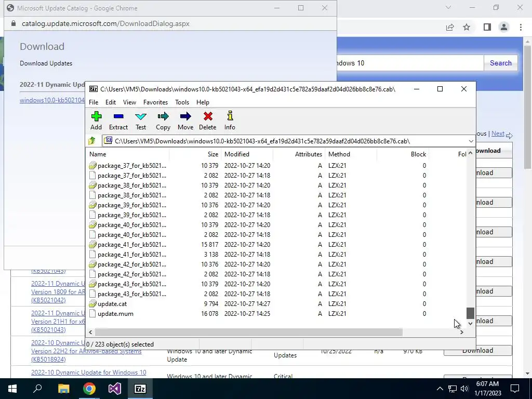Click the horizontal scroll-right arrow

tap(462, 332)
